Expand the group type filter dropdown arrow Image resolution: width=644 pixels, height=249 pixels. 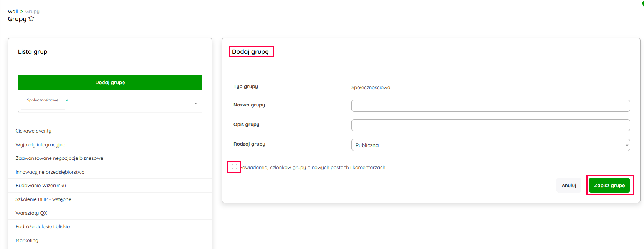pos(196,103)
